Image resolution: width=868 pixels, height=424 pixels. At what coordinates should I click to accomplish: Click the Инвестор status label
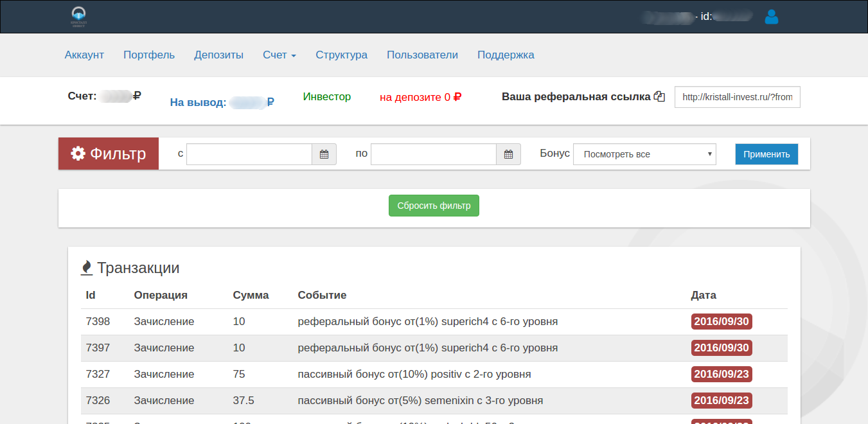(x=327, y=97)
